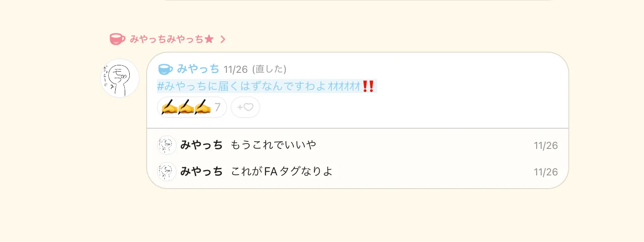This screenshot has width=644, height=242.
Task: Open the blue みやっち author name
Action: tap(198, 69)
